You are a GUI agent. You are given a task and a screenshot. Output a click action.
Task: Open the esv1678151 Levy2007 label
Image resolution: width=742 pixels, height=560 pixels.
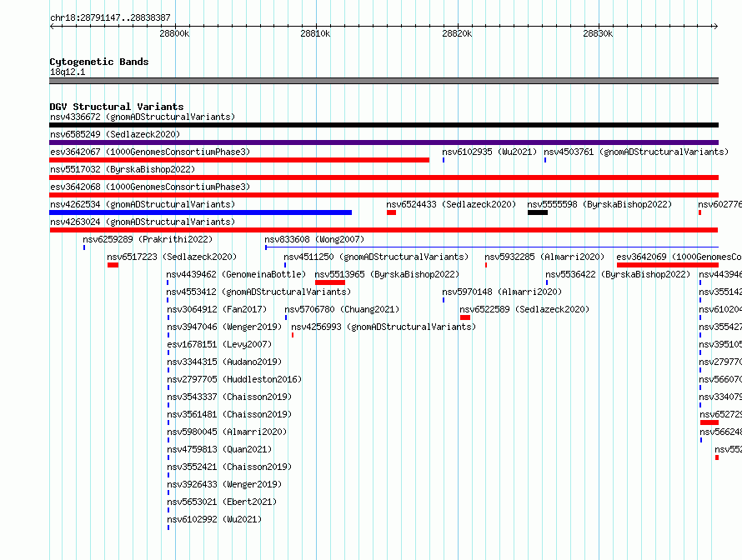point(219,344)
